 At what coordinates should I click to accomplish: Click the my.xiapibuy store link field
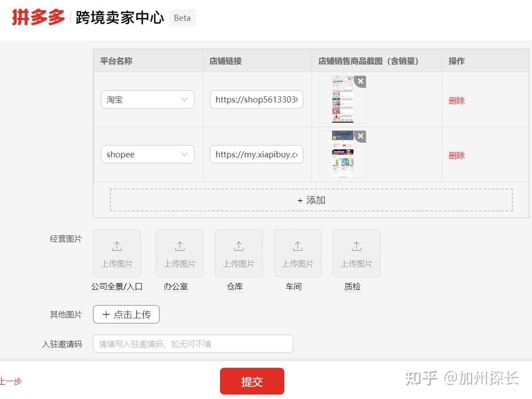(x=257, y=154)
